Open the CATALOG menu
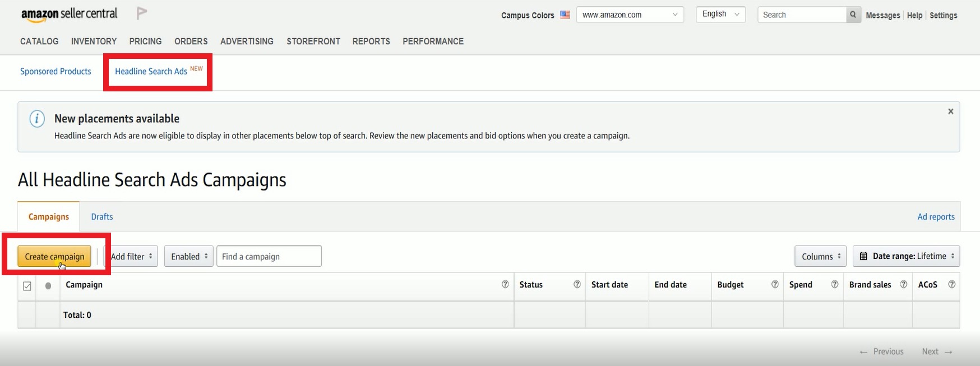The height and width of the screenshot is (366, 980). pyautogui.click(x=39, y=41)
